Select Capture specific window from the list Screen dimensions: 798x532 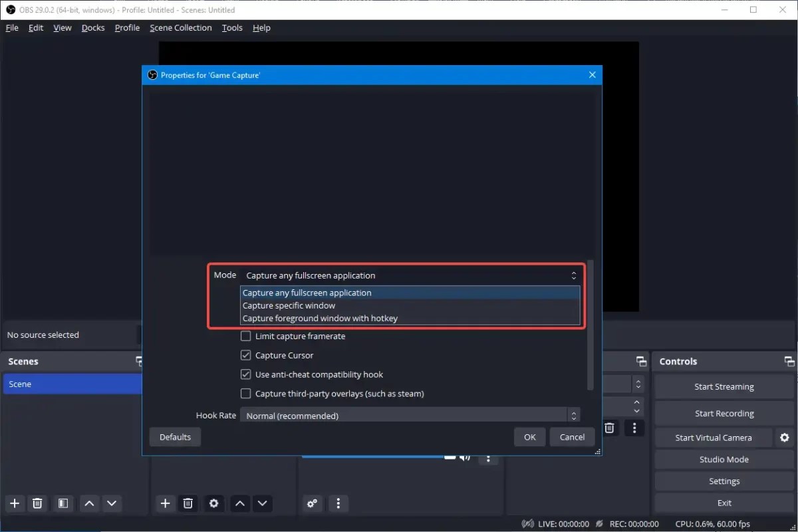pyautogui.click(x=289, y=305)
